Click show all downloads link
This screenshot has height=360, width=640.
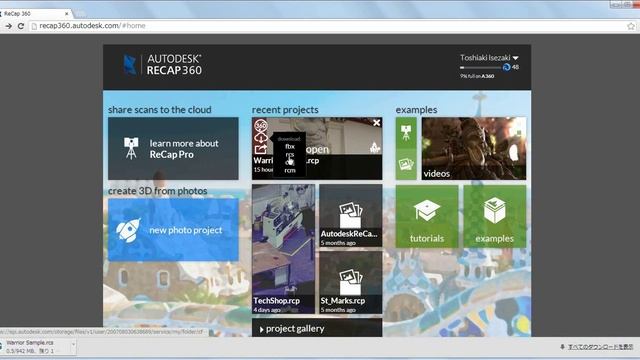600,347
